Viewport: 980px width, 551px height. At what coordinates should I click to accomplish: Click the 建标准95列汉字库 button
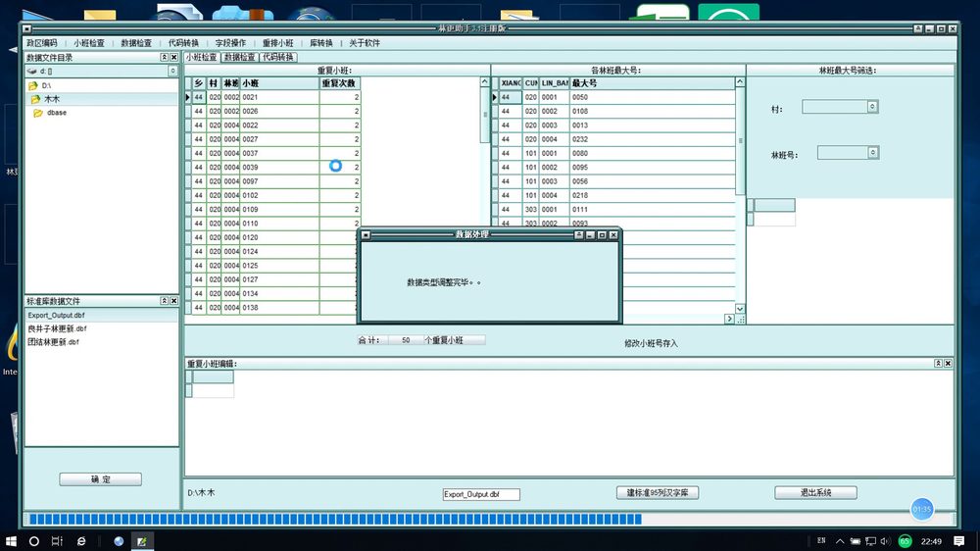click(x=658, y=493)
